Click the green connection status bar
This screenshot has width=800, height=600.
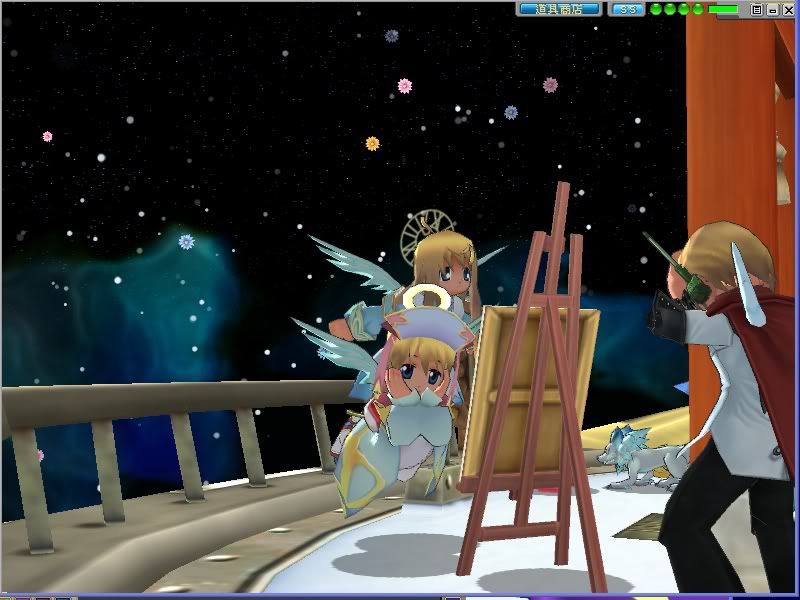(722, 9)
